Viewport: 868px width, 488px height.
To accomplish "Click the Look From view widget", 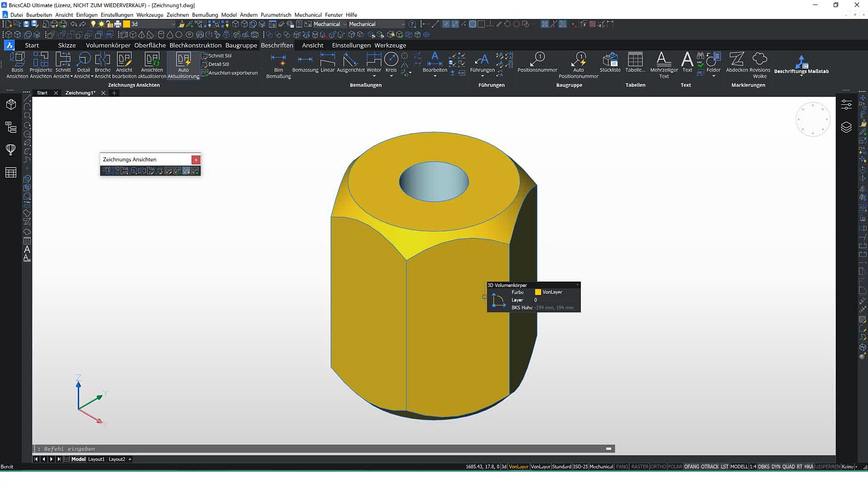I will tap(812, 120).
